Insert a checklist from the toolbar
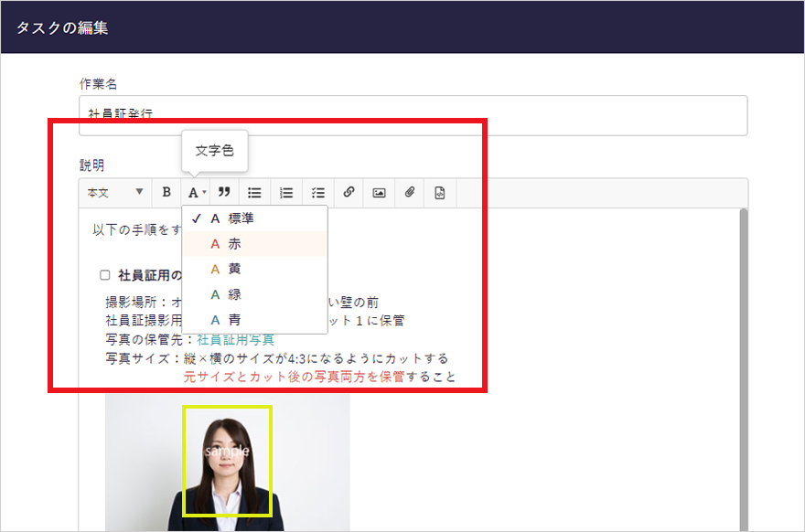Screen dimensions: 805x532 (x=318, y=193)
